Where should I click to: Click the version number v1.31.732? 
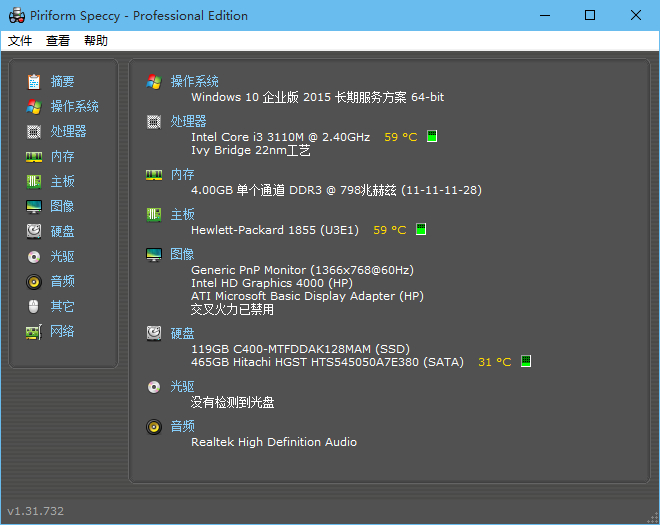[36, 511]
